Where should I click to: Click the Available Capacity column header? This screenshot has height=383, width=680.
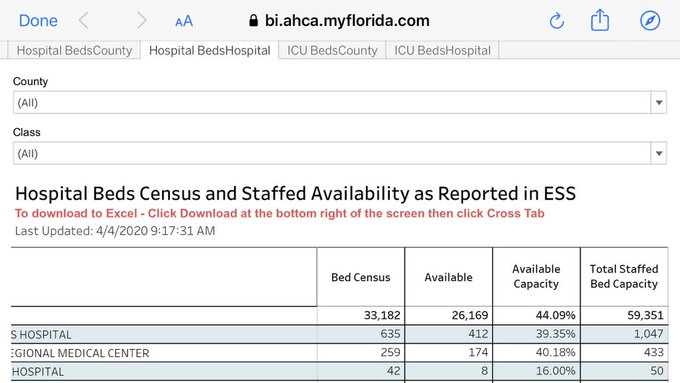point(536,277)
